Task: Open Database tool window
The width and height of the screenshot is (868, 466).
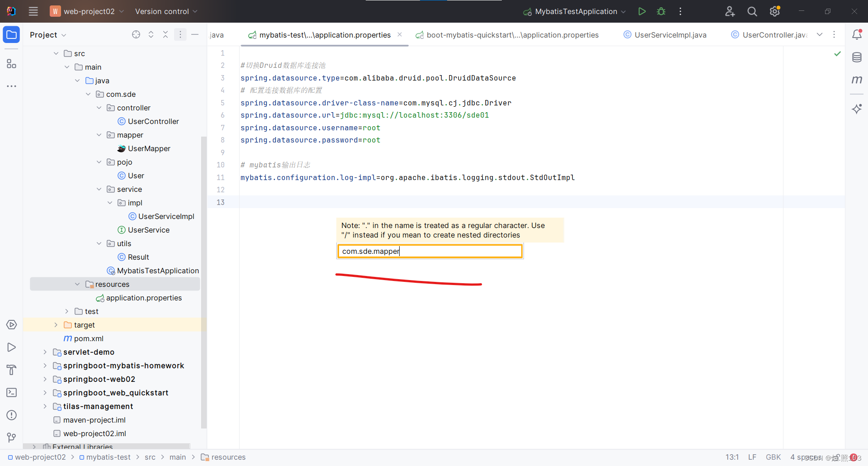Action: [x=857, y=57]
